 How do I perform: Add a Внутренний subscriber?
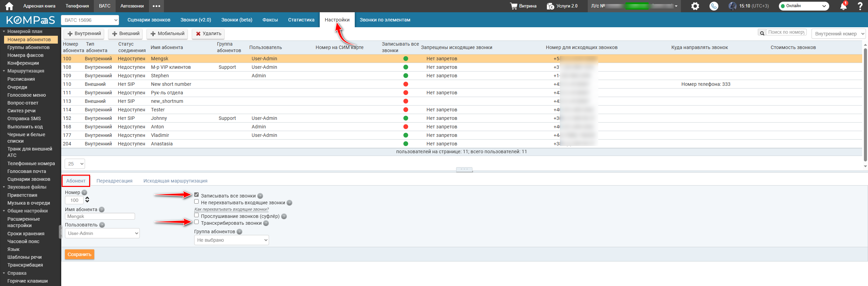point(84,34)
